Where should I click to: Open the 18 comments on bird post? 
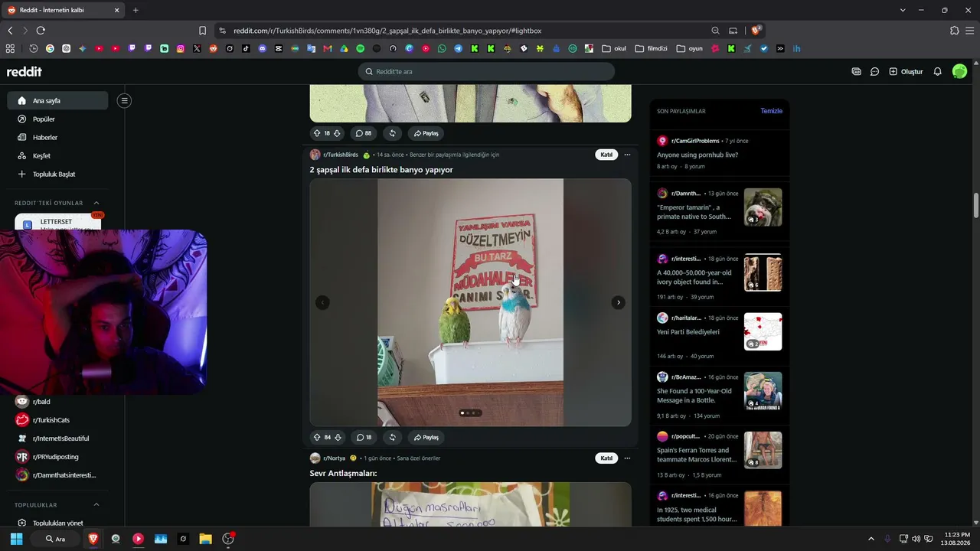[364, 438]
